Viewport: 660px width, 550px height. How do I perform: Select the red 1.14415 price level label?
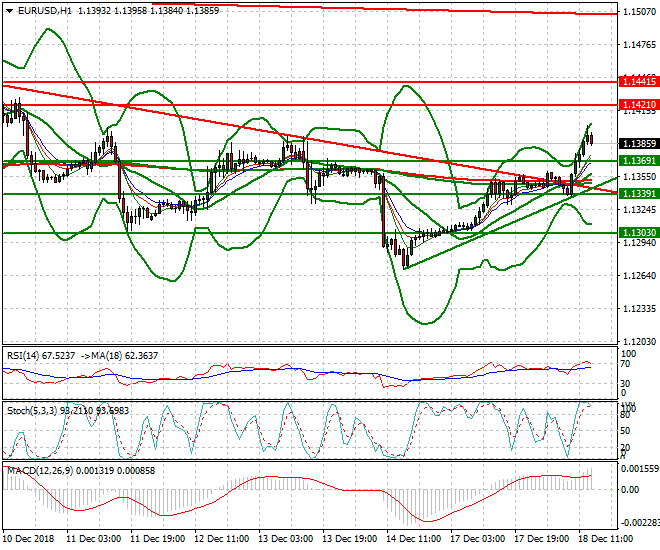pos(639,82)
